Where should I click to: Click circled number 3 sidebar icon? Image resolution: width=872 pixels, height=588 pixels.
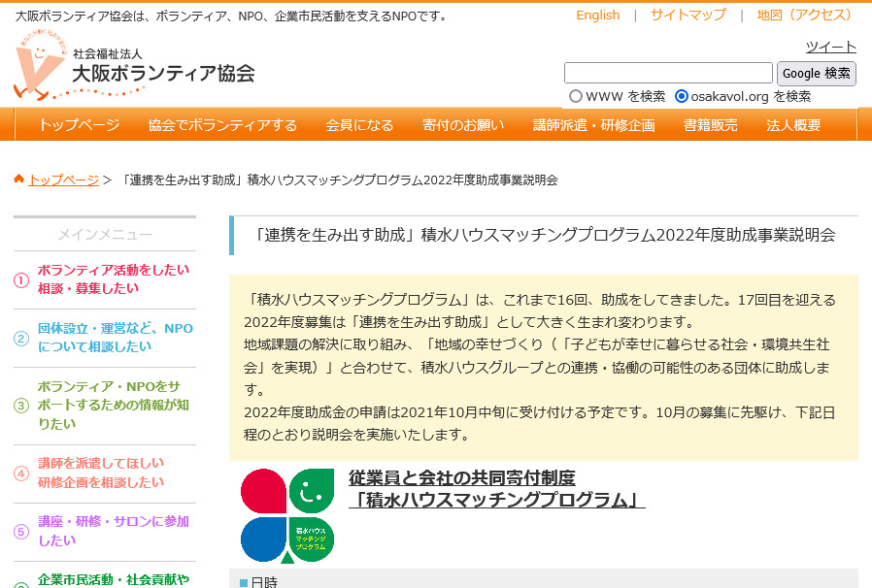pos(21,406)
